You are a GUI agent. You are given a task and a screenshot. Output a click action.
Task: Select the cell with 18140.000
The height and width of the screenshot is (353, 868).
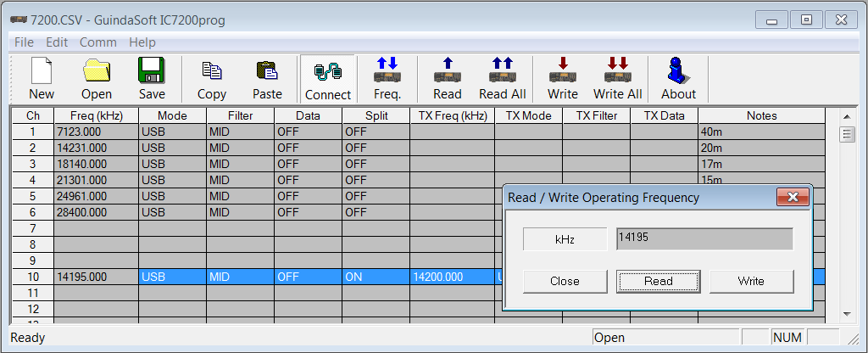click(97, 164)
